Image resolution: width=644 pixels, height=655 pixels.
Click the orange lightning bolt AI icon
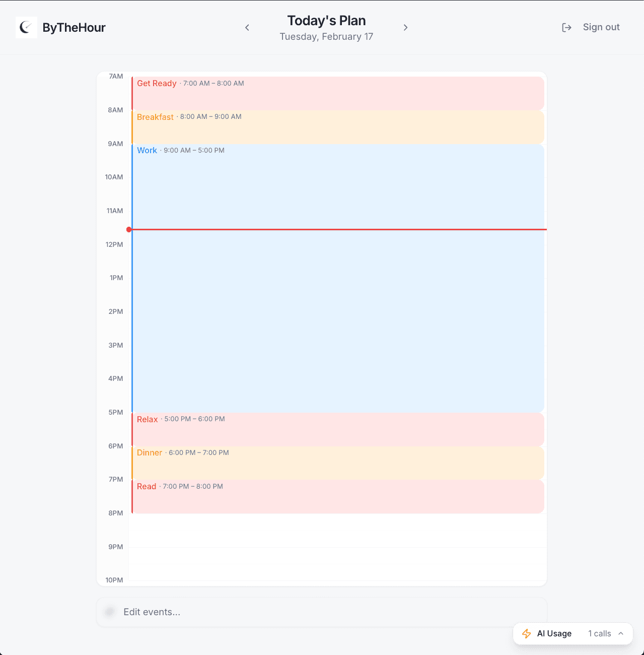527,633
